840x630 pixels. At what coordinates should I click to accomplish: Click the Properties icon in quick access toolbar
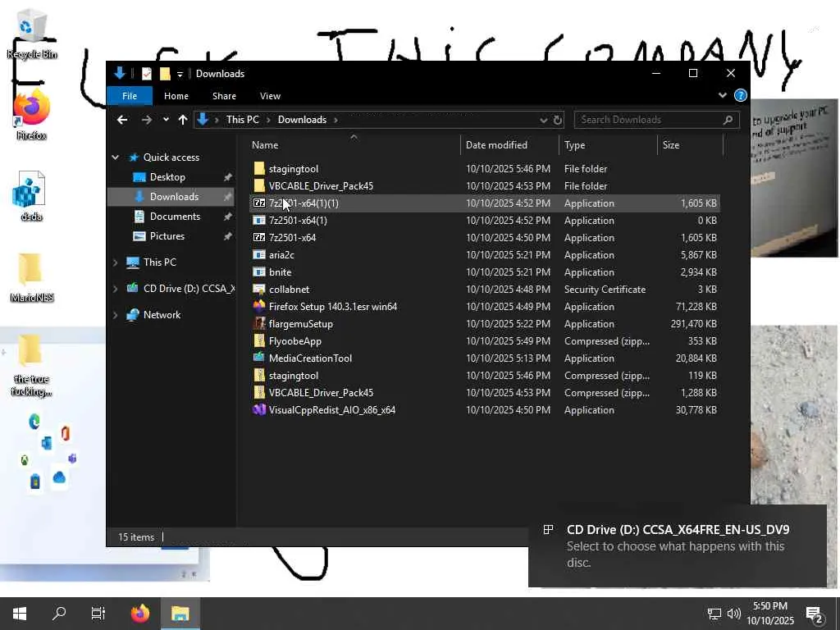[x=146, y=74]
